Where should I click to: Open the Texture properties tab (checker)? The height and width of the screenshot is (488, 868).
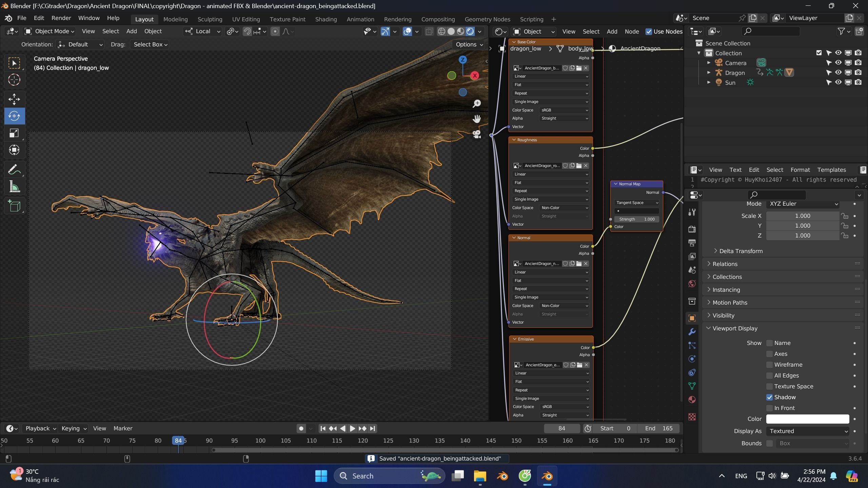click(x=692, y=416)
